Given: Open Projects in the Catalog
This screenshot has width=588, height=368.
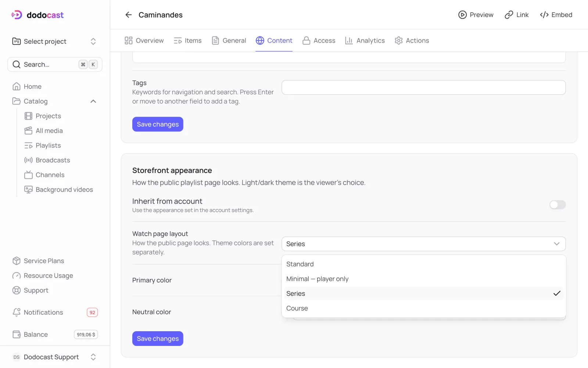Looking at the screenshot, I should point(43,116).
